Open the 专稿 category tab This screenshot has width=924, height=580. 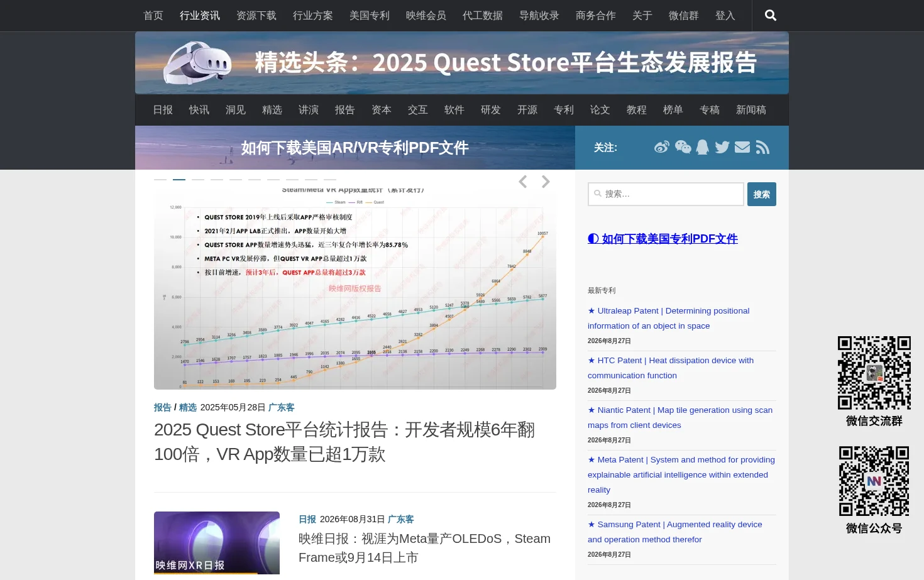[710, 110]
